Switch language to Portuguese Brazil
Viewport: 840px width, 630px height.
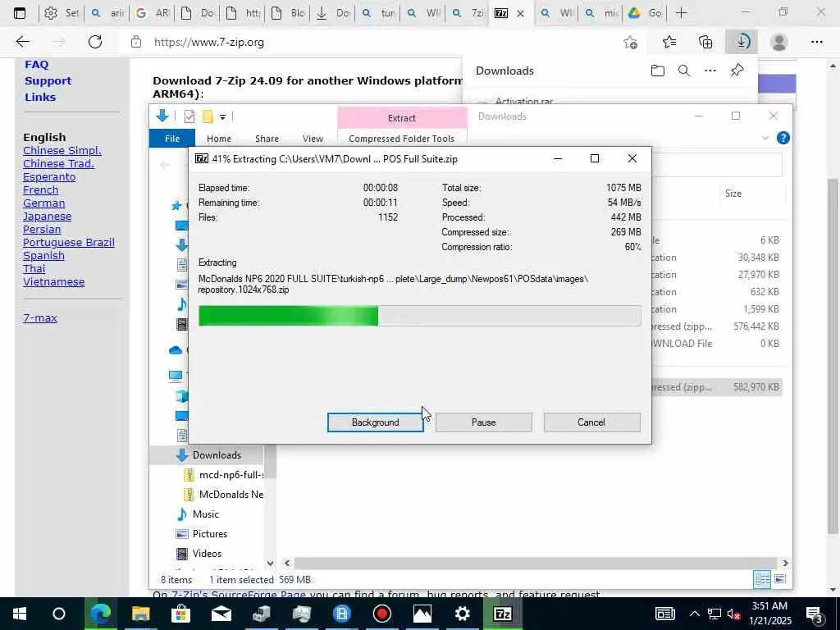(x=69, y=242)
